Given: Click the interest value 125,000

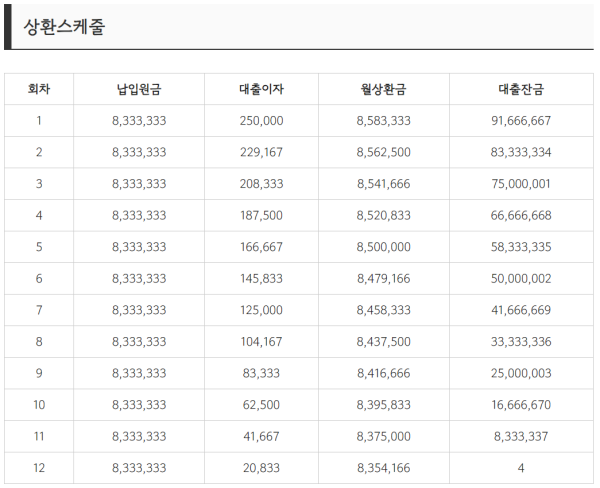Looking at the screenshot, I should (261, 310).
